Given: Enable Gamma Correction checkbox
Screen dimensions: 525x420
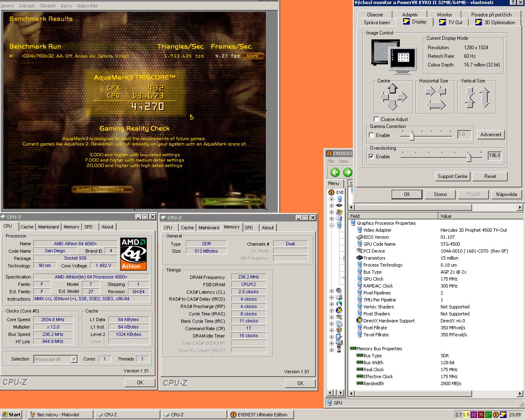Looking at the screenshot, I should [x=371, y=135].
